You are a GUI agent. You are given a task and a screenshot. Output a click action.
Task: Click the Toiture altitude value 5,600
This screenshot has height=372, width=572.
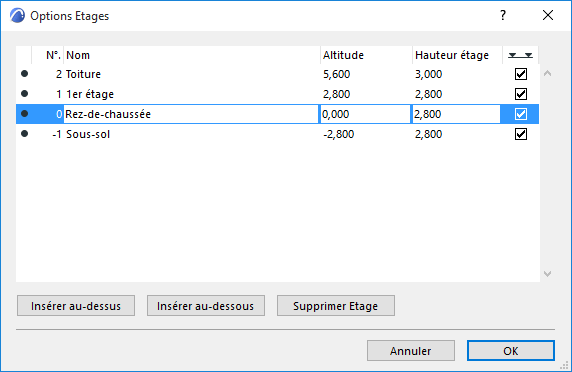pos(336,74)
